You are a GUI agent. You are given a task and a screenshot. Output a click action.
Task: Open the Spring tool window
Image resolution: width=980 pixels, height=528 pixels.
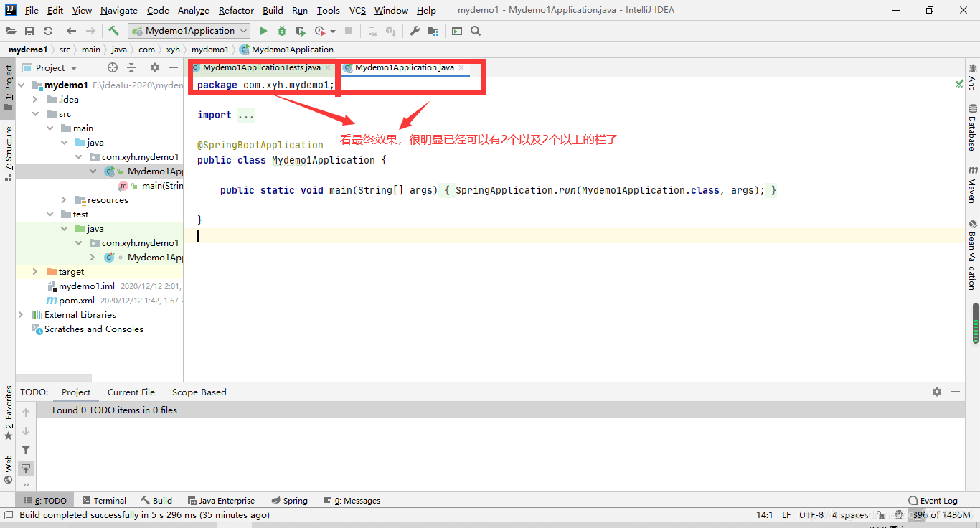290,501
